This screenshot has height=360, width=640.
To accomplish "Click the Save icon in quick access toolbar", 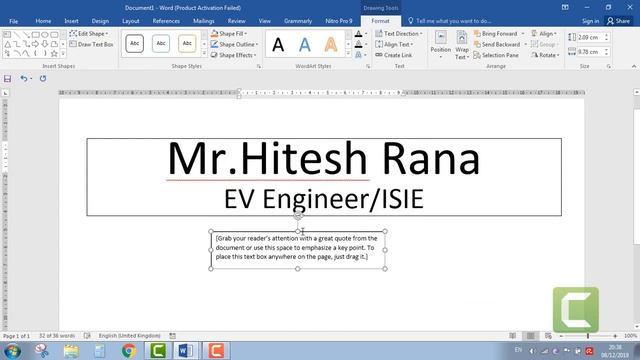I will click(7, 79).
